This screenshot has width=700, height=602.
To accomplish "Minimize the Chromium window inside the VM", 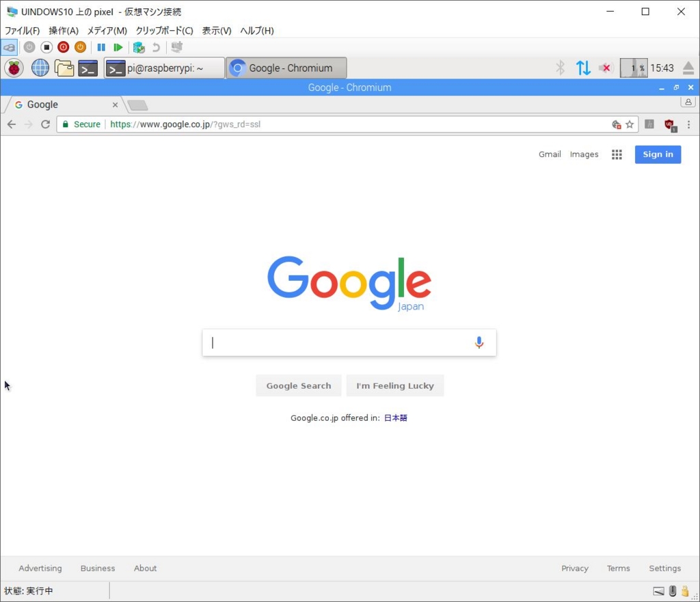I will click(662, 88).
